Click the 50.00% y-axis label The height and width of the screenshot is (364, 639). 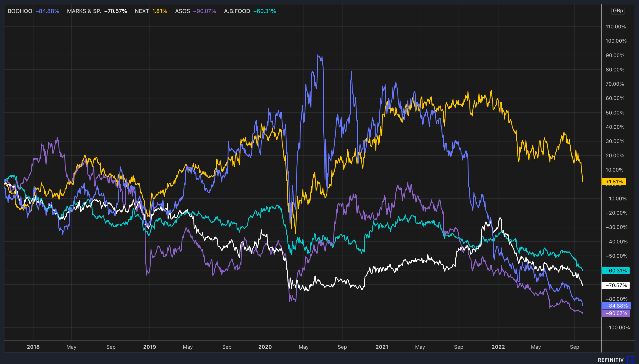point(615,113)
